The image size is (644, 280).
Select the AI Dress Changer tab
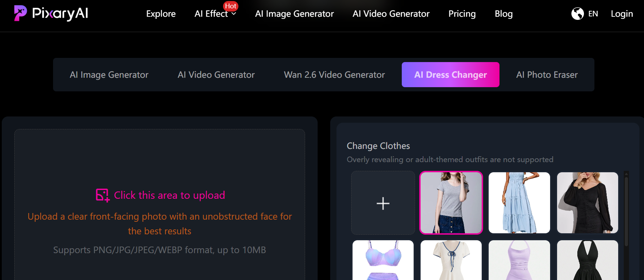pos(450,75)
